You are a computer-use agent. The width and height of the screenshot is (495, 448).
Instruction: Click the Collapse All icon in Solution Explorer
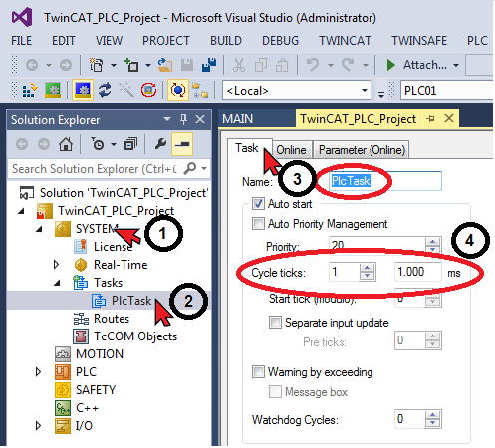pyautogui.click(x=130, y=144)
